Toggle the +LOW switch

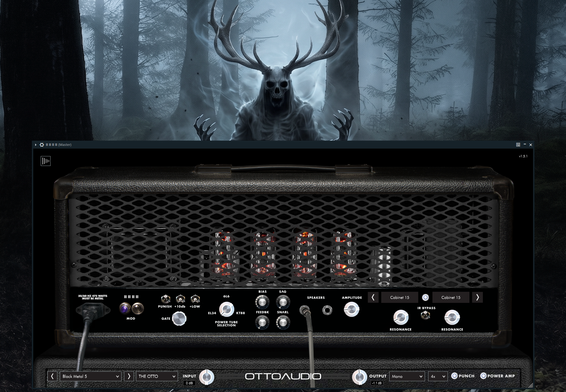point(195,299)
